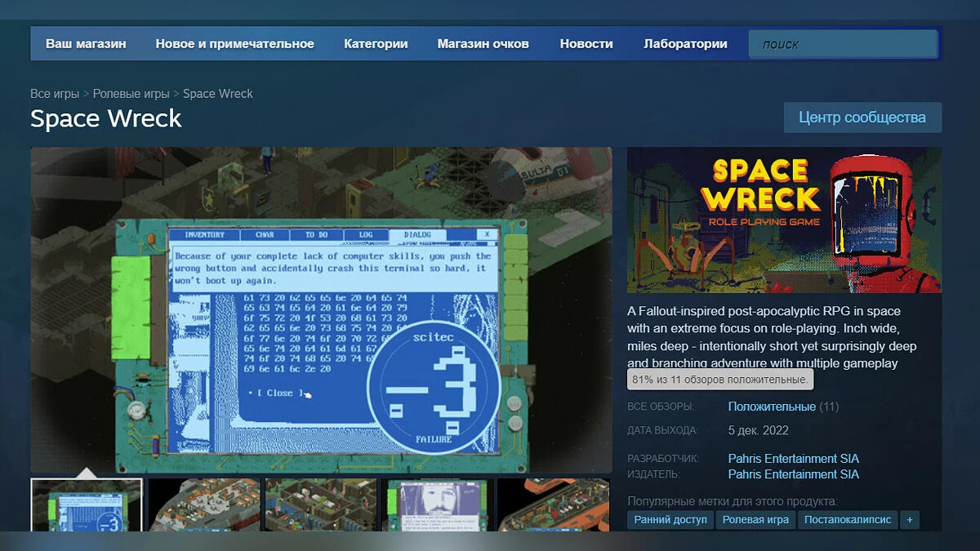980x551 pixels.
Task: Click the Space Wreck header artwork
Action: 784,220
